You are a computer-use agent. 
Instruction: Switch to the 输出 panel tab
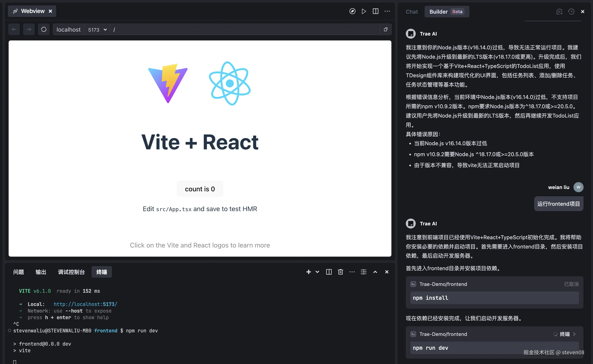[x=41, y=272]
